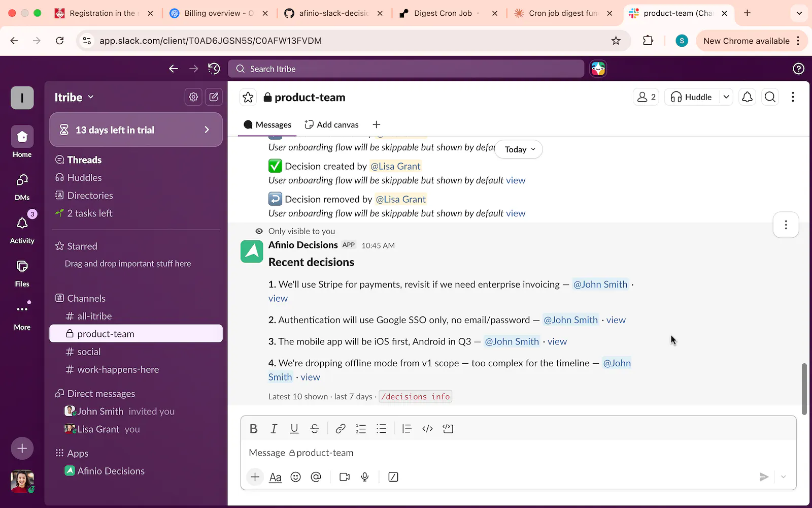
Task: Start a bulleted list
Action: (x=381, y=429)
